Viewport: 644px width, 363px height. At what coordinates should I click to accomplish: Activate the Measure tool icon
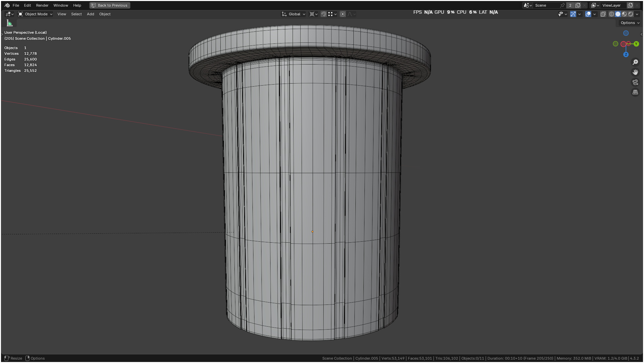tap(10, 23)
